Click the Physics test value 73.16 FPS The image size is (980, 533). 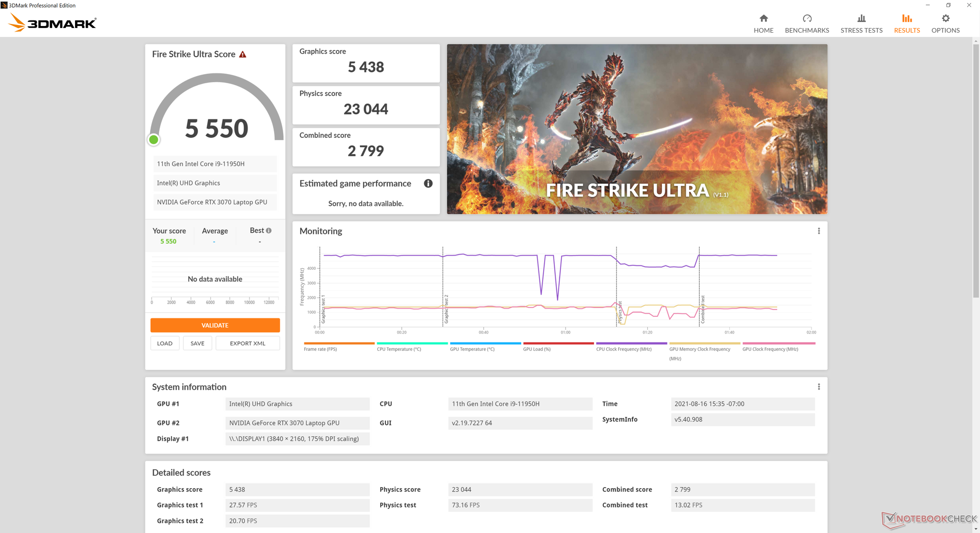pos(520,505)
